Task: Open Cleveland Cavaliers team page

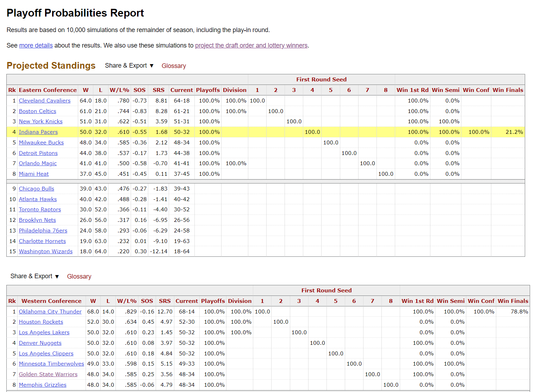Action: coord(45,101)
